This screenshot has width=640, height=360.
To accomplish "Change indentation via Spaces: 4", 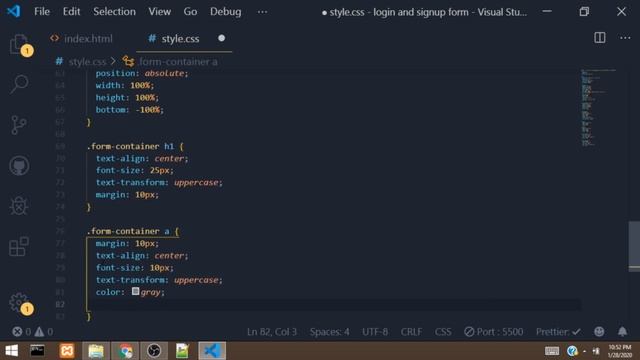I will (x=329, y=332).
